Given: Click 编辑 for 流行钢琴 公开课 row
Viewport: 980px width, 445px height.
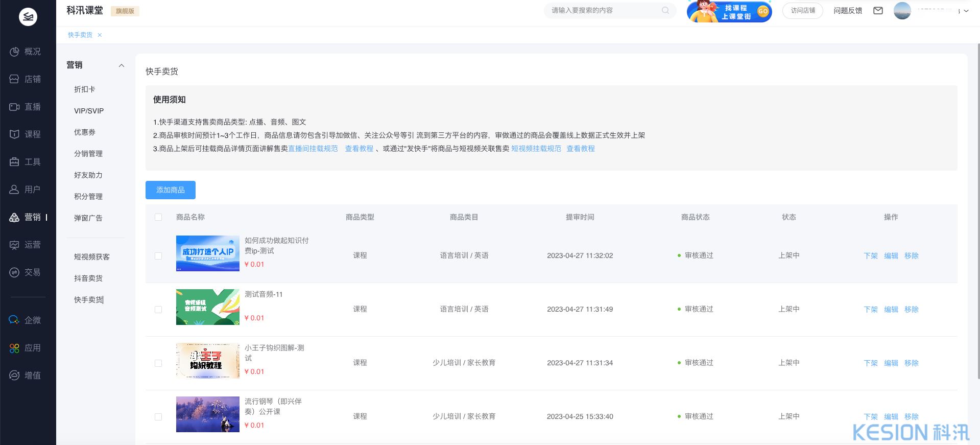Looking at the screenshot, I should click(x=891, y=417).
